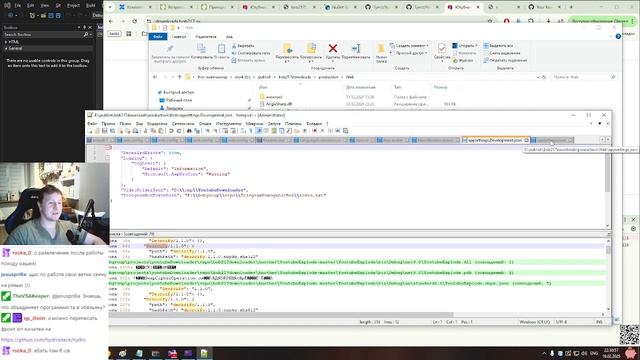Click the large Copy icon in Explorer clipboard group
The height and width of the screenshot is (360, 640).
pos(201,49)
